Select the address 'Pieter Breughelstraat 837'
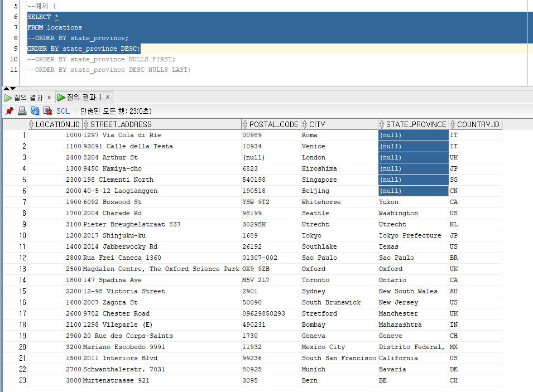Screen dimensions: 533x392 coord(162,225)
